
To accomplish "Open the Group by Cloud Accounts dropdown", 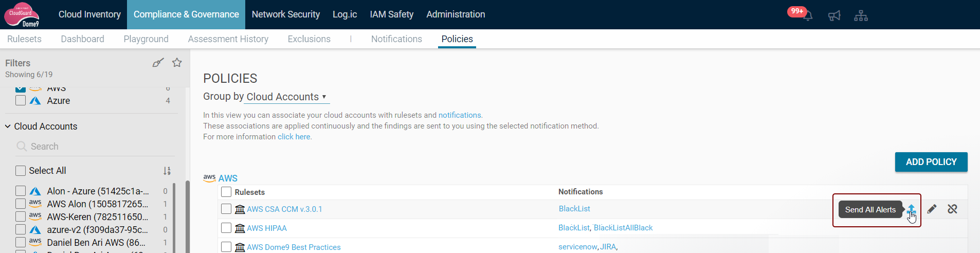I will point(286,97).
